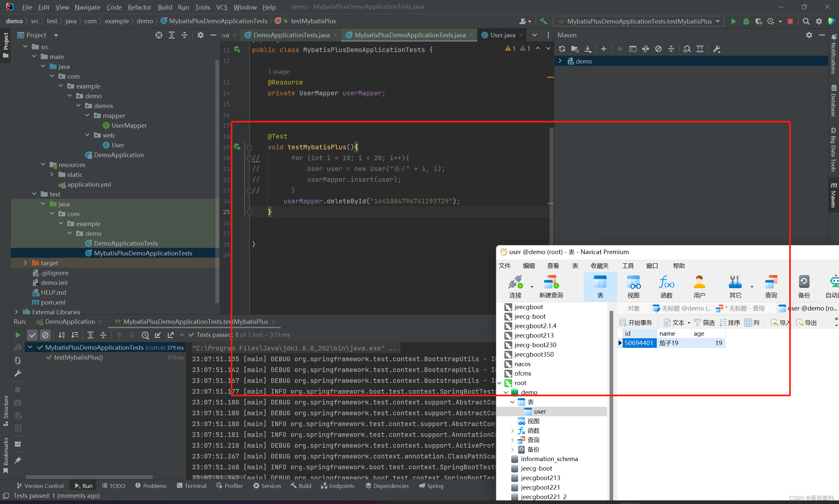Open Project panel gear options

point(201,35)
